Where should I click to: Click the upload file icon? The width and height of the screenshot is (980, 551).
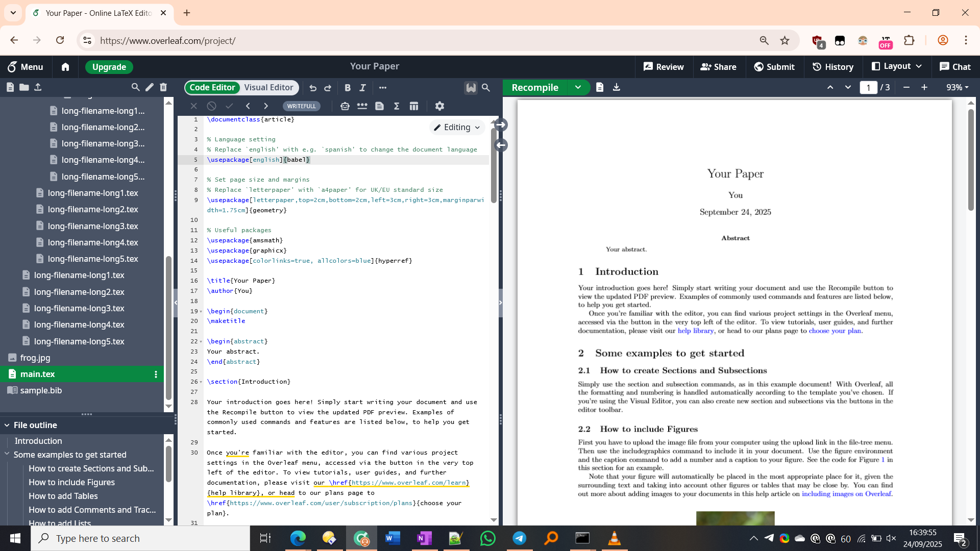coord(38,87)
